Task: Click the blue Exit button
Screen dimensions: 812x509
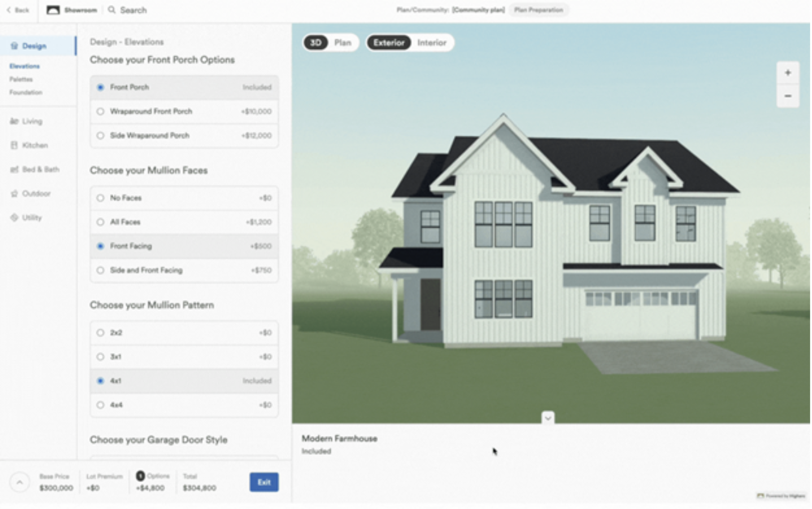Action: coord(264,482)
